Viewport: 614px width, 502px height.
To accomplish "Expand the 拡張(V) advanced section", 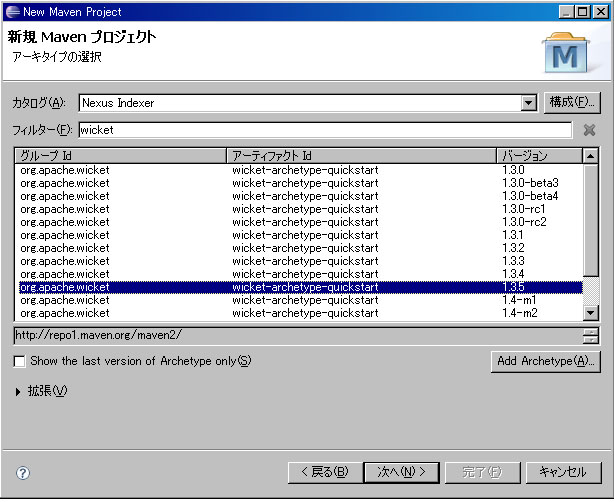I will coord(18,391).
